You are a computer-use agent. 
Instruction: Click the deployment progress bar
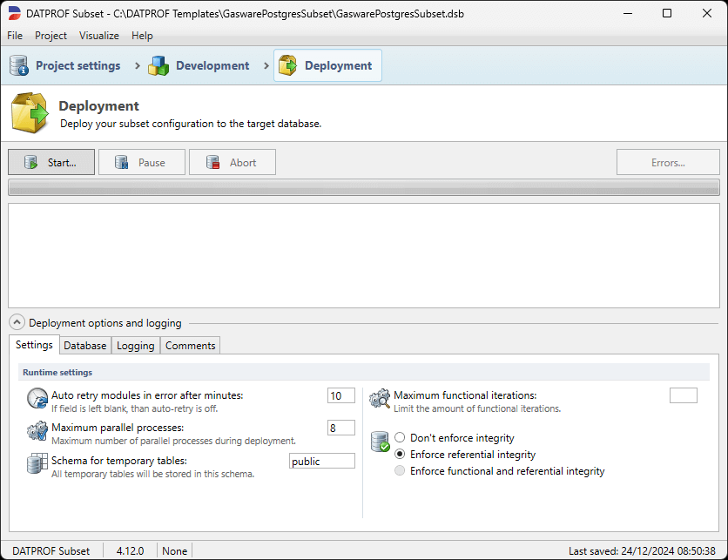pyautogui.click(x=364, y=186)
